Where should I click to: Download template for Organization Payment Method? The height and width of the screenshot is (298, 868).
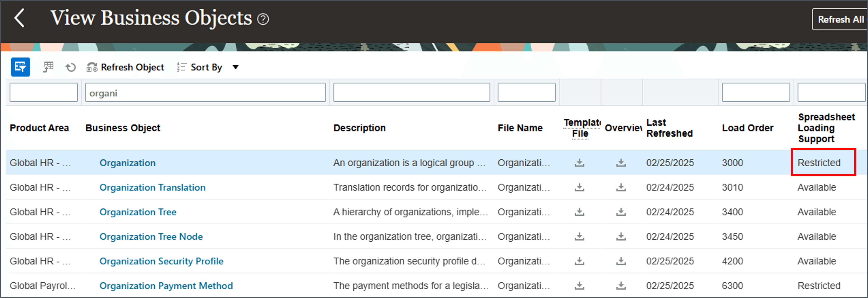coord(579,286)
